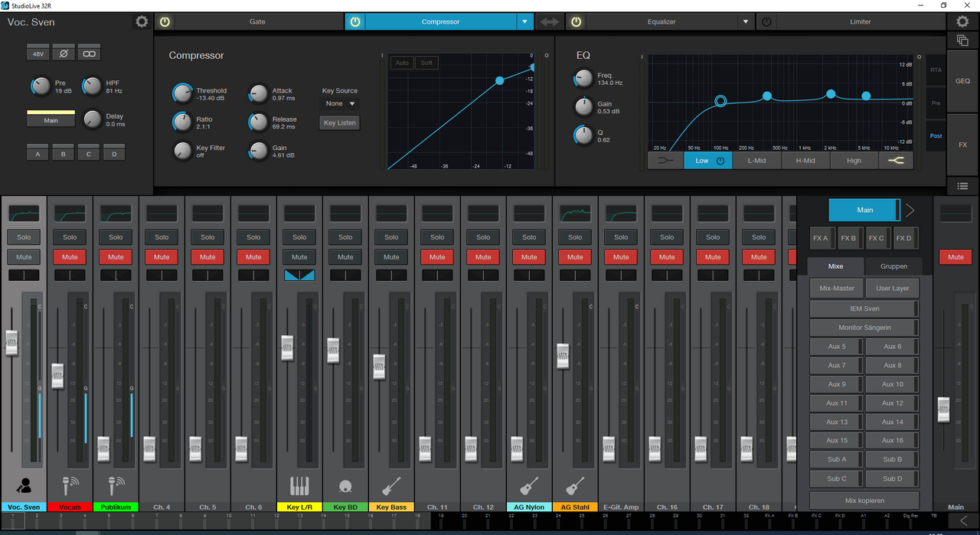Click the Key L/R piano icon

pyautogui.click(x=299, y=485)
